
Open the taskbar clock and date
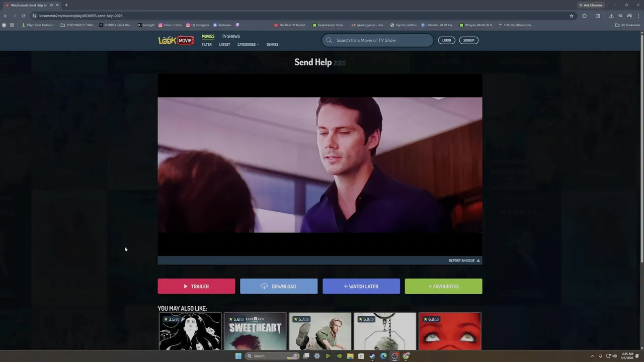coord(627,356)
